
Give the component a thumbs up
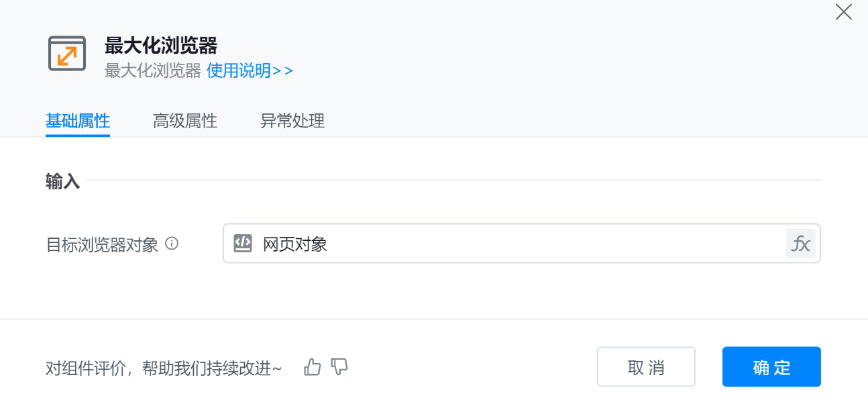click(313, 367)
